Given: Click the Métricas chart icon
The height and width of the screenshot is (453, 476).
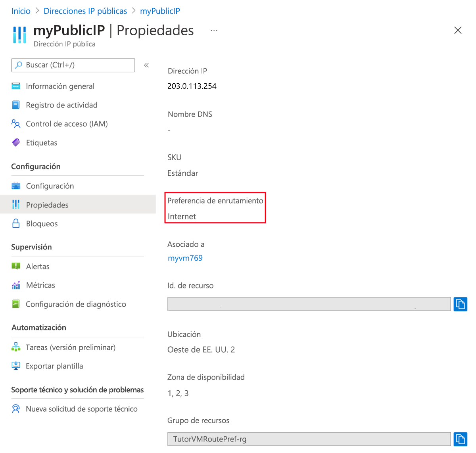Looking at the screenshot, I should coord(16,285).
